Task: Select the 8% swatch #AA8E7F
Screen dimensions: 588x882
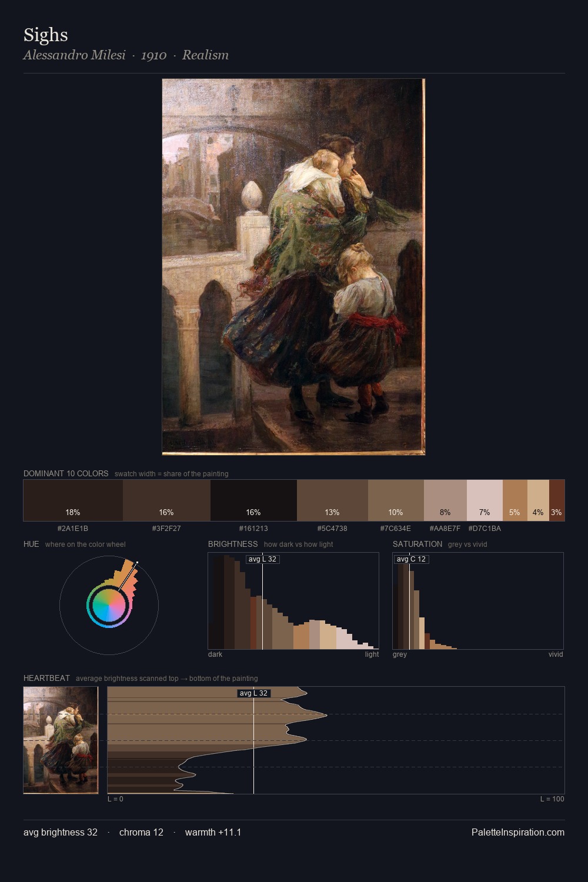Action: [x=445, y=500]
